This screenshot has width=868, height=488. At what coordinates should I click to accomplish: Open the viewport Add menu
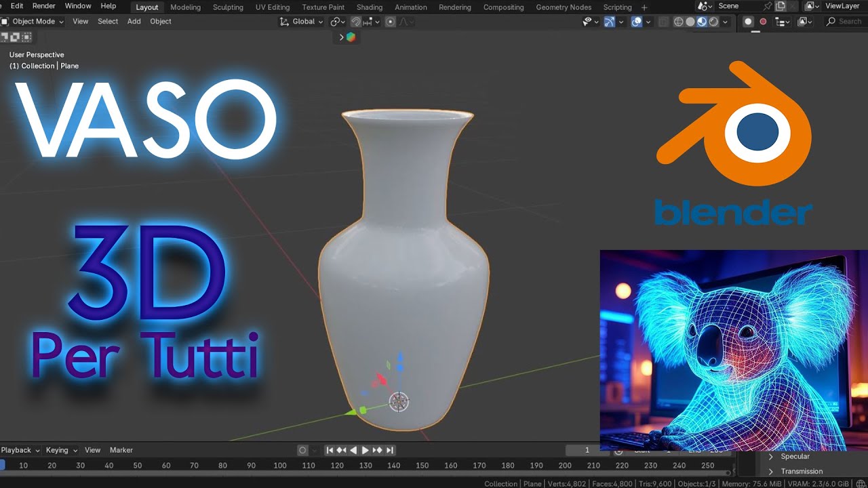click(x=134, y=22)
